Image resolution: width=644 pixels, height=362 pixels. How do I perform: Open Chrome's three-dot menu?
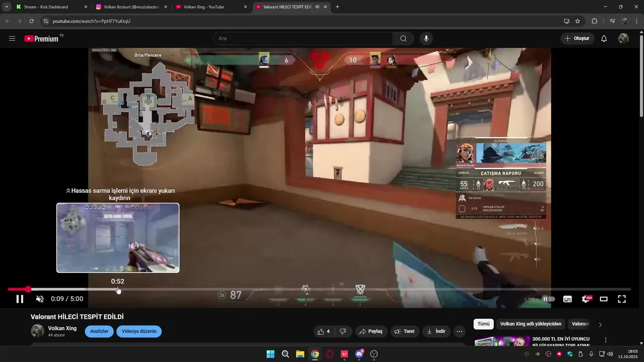click(636, 21)
